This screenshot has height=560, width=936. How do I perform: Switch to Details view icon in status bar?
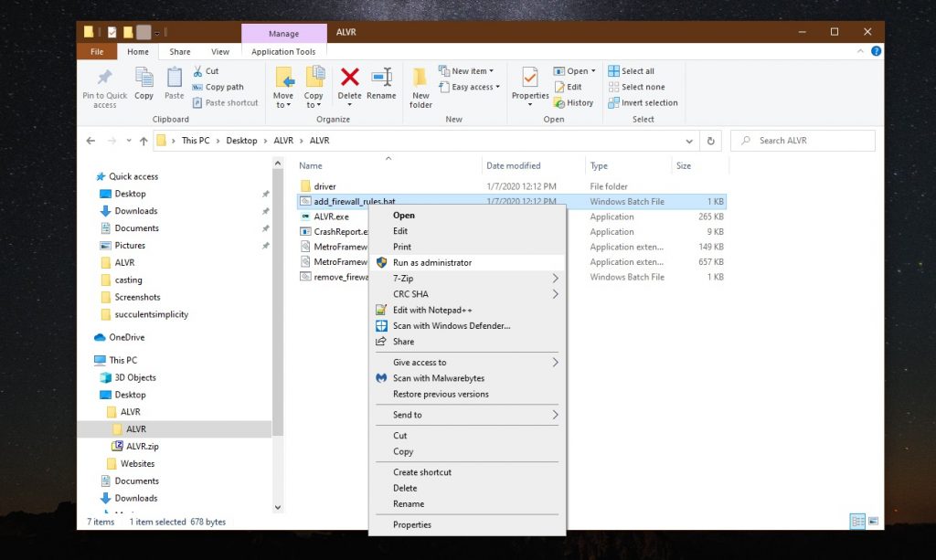(857, 522)
